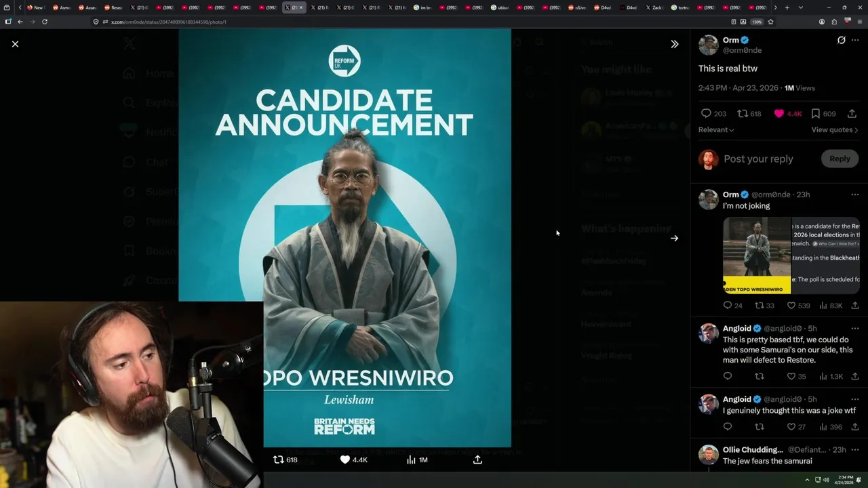
Task: Unlike the post showing 4.4K likes
Action: click(789, 114)
